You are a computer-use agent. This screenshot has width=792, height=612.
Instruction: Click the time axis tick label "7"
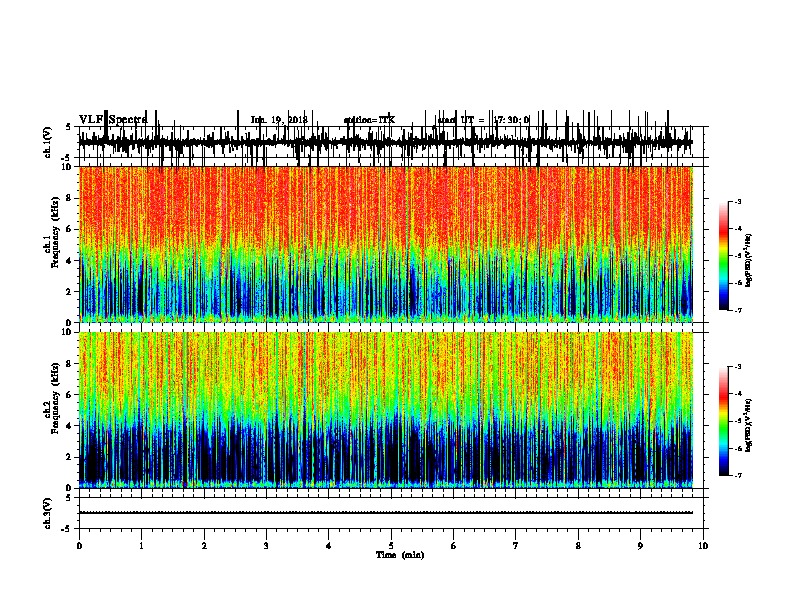pos(516,546)
